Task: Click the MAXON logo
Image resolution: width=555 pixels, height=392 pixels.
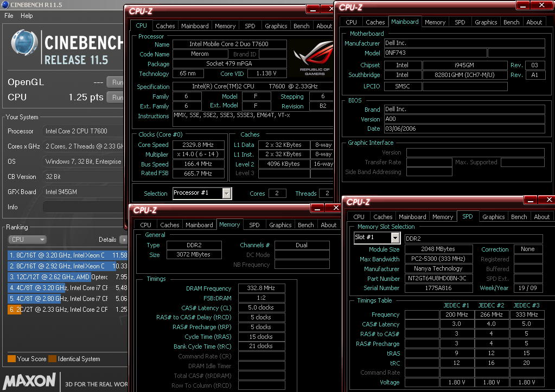Action: click(29, 381)
